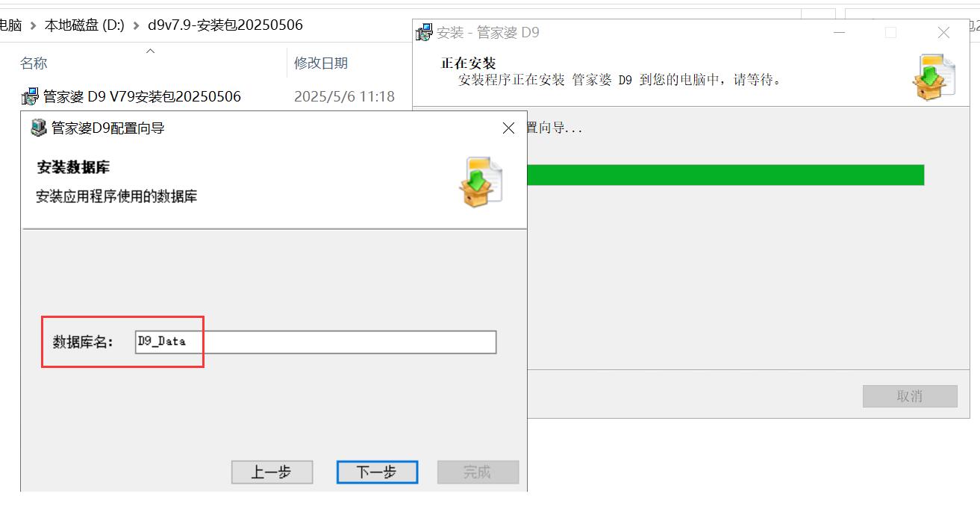Click the 上一步 button
This screenshot has width=980, height=512.
coord(272,472)
